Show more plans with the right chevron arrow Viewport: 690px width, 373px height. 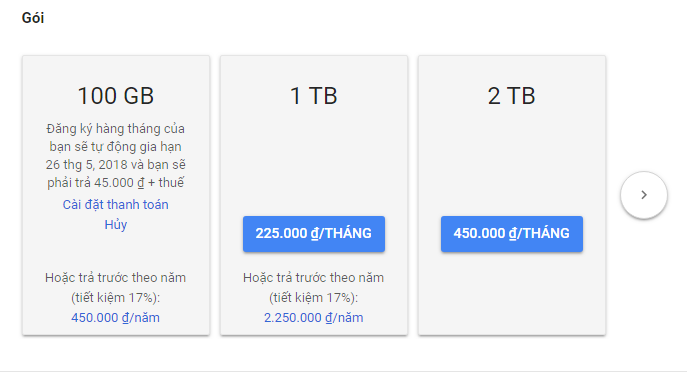click(x=643, y=195)
